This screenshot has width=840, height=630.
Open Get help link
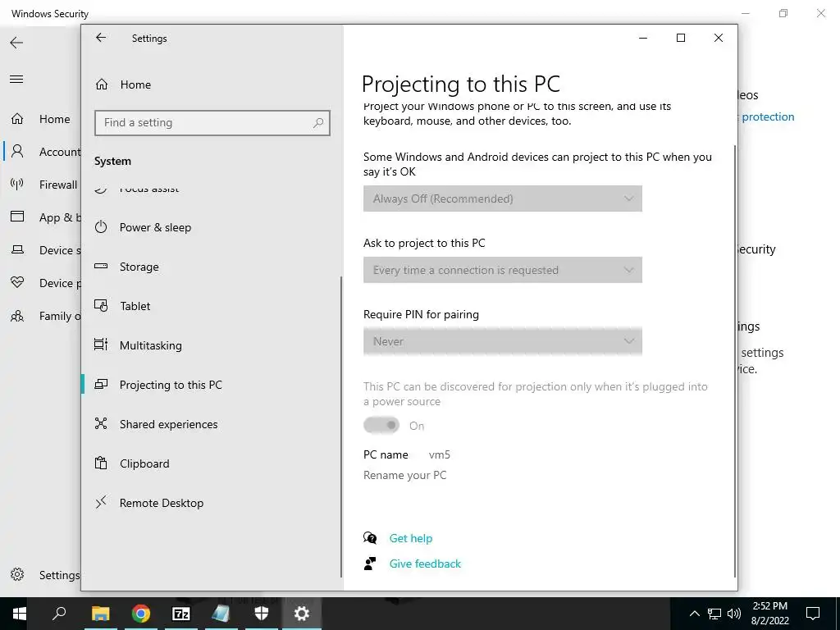pyautogui.click(x=411, y=538)
